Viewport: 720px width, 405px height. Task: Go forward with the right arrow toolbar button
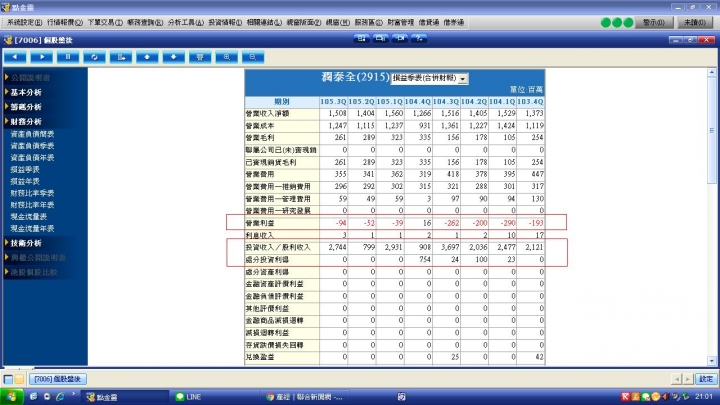(42, 57)
